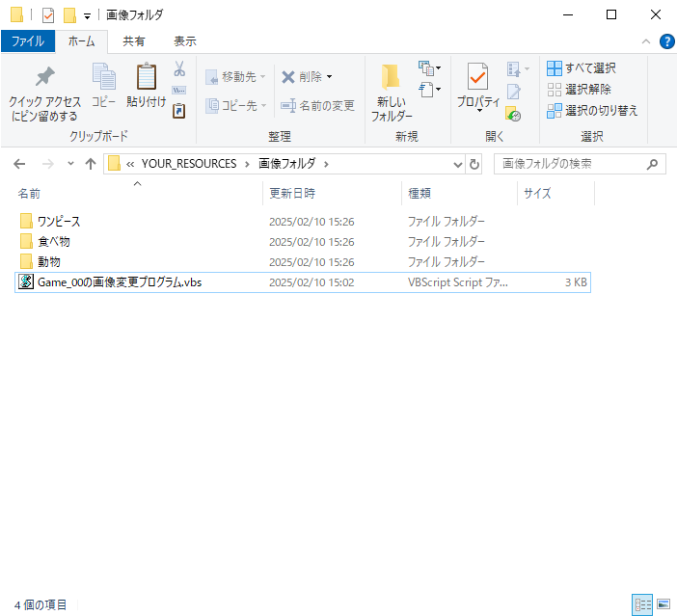Sort by 名前 column header
This screenshot has width=677, height=616.
(29, 194)
